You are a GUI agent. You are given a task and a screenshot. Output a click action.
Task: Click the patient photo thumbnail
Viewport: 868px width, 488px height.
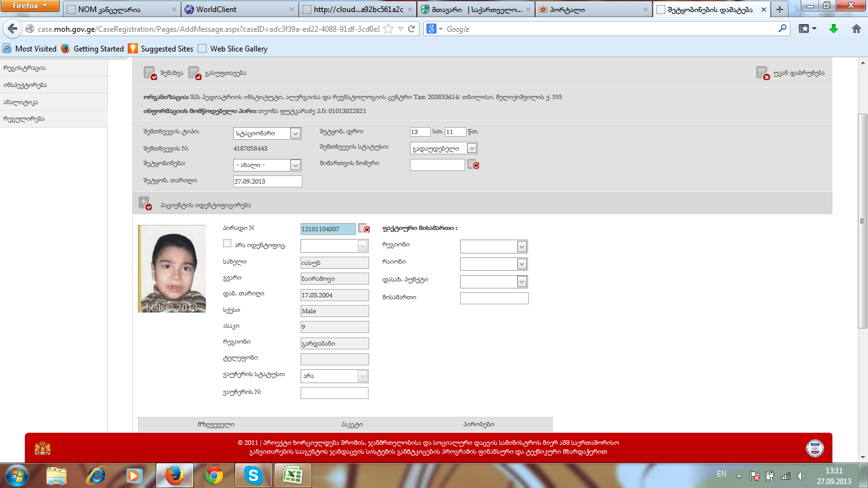pos(172,269)
